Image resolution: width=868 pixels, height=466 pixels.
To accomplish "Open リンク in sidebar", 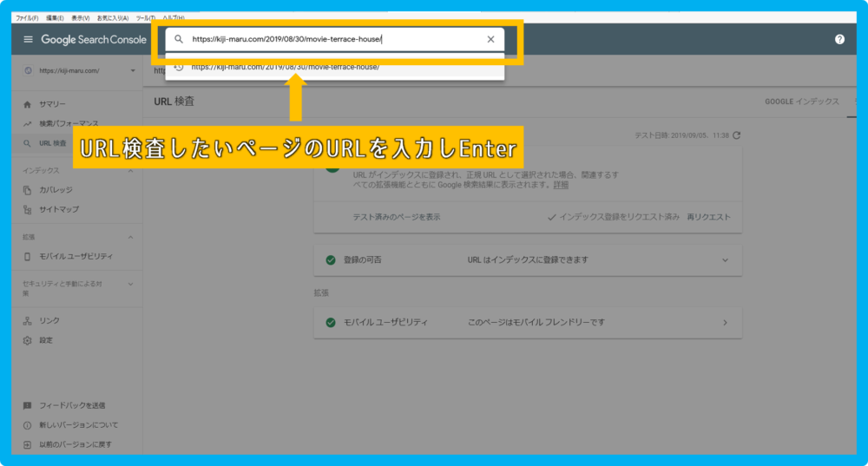I will coord(49,320).
